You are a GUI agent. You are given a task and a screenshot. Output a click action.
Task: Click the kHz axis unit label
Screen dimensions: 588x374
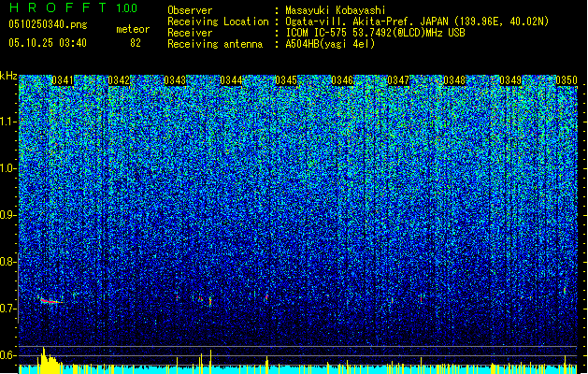[8, 76]
